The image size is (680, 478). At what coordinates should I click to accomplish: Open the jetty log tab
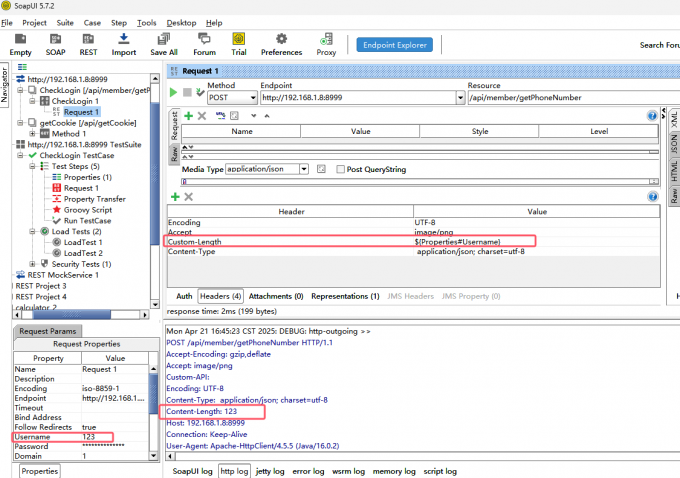[270, 471]
